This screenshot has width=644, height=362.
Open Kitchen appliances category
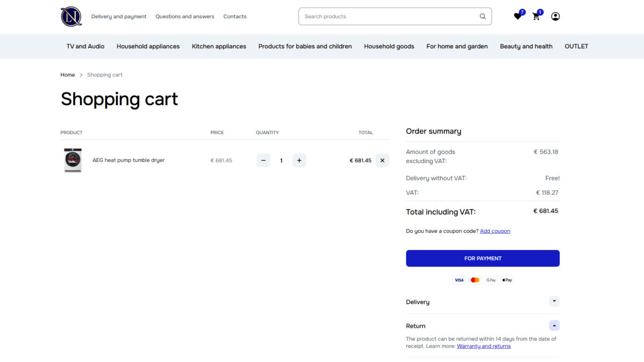(219, 47)
